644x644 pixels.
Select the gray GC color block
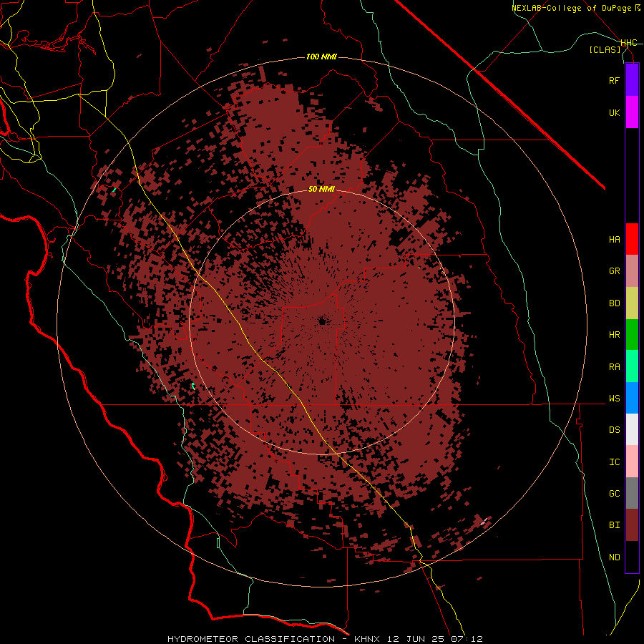632,493
